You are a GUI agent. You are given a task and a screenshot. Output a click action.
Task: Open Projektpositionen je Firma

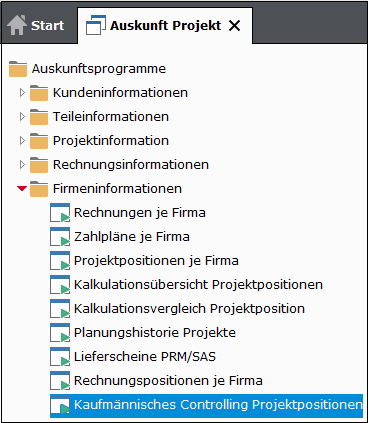[156, 261]
